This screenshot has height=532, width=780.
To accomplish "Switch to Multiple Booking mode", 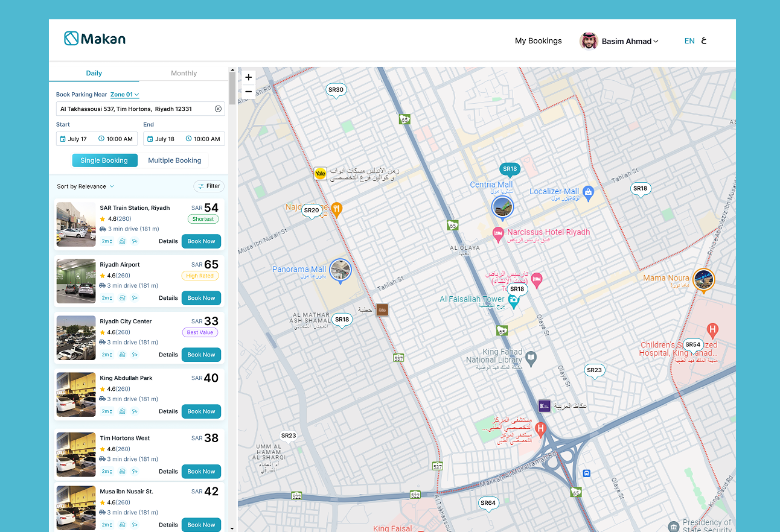I will pos(174,160).
